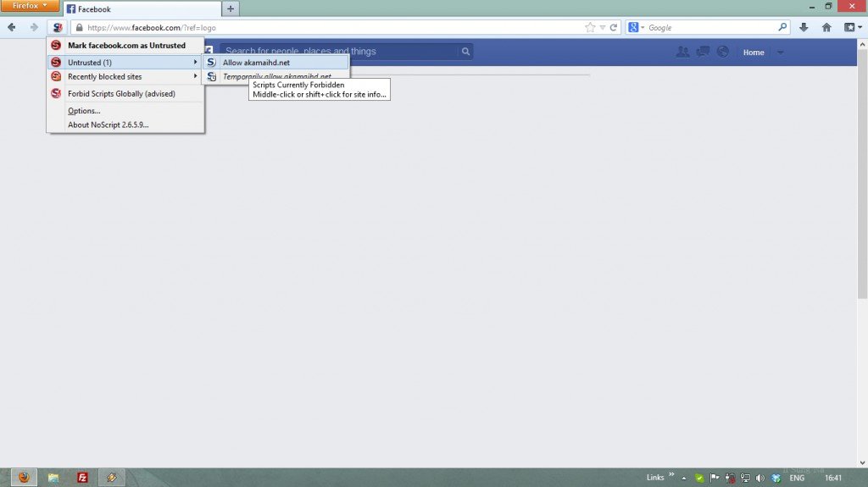
Task: Go back with the back arrow
Action: point(12,27)
